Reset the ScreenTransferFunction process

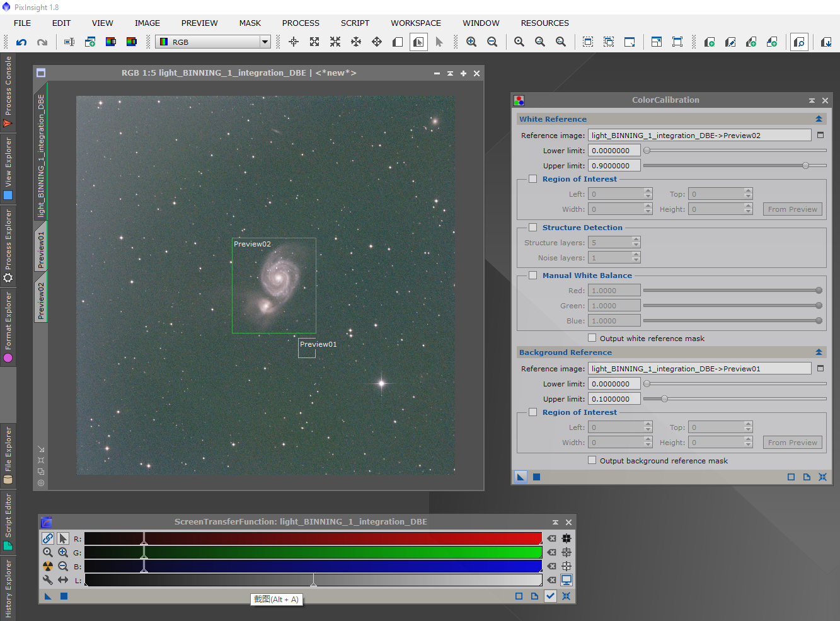click(x=566, y=596)
